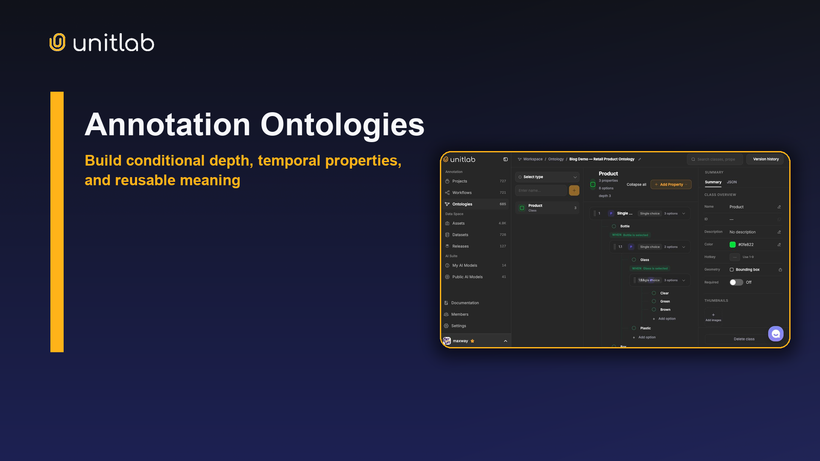
Task: Click the orange plus add-class button
Action: pyautogui.click(x=574, y=190)
